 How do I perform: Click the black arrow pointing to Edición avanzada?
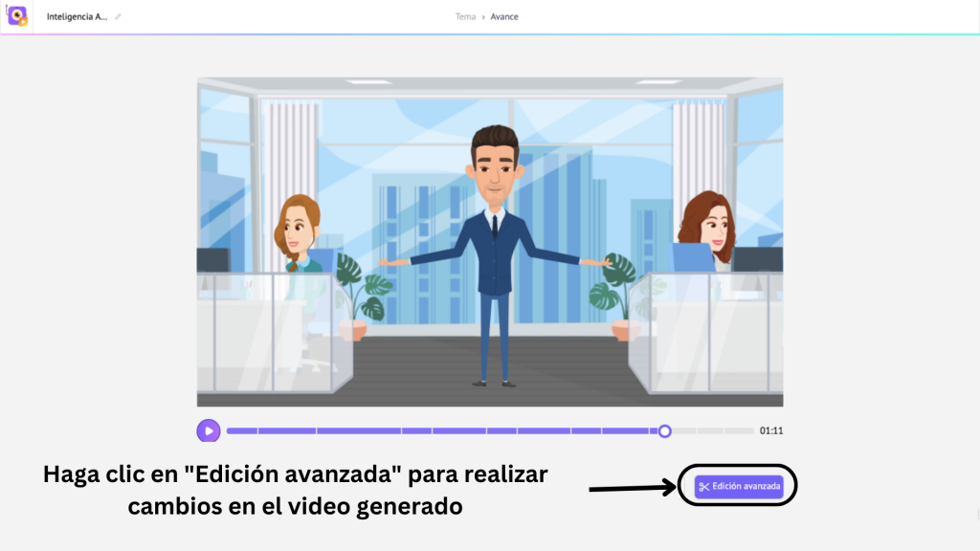pyautogui.click(x=632, y=489)
